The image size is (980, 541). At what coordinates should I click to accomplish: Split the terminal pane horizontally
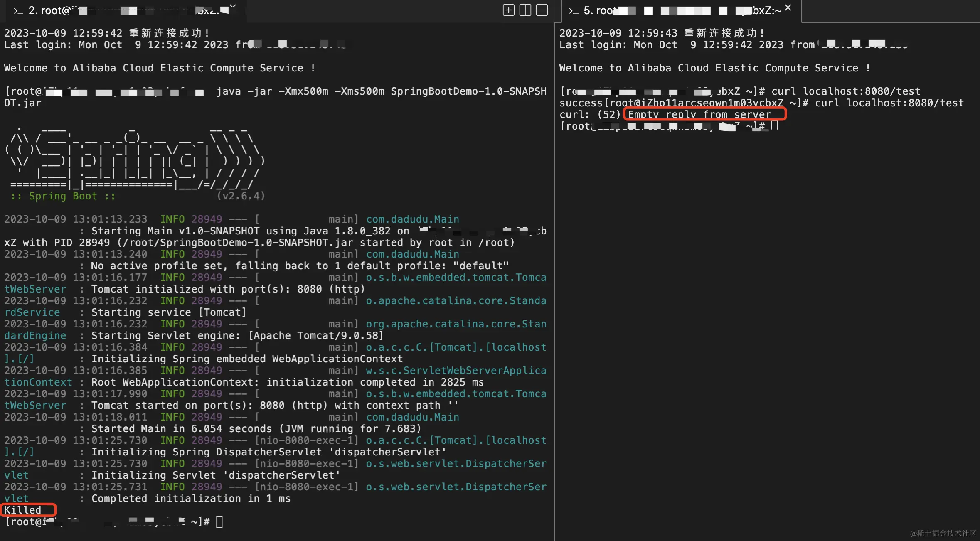pyautogui.click(x=542, y=10)
